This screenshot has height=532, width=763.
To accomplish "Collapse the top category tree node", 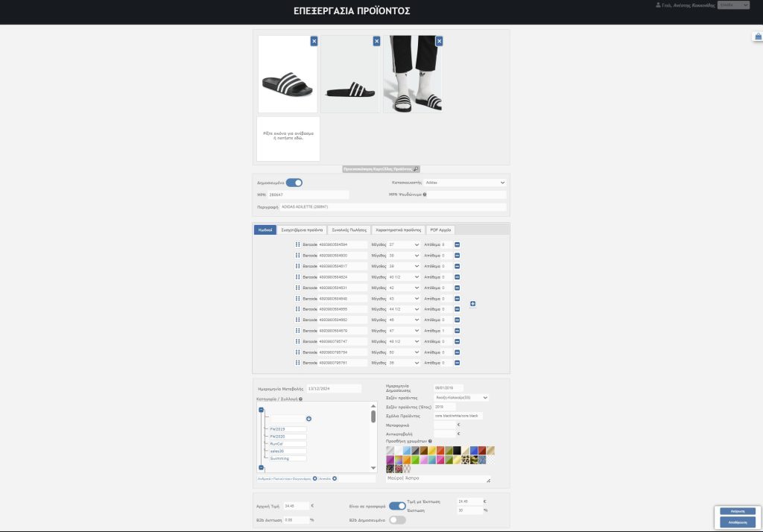I will pyautogui.click(x=261, y=410).
